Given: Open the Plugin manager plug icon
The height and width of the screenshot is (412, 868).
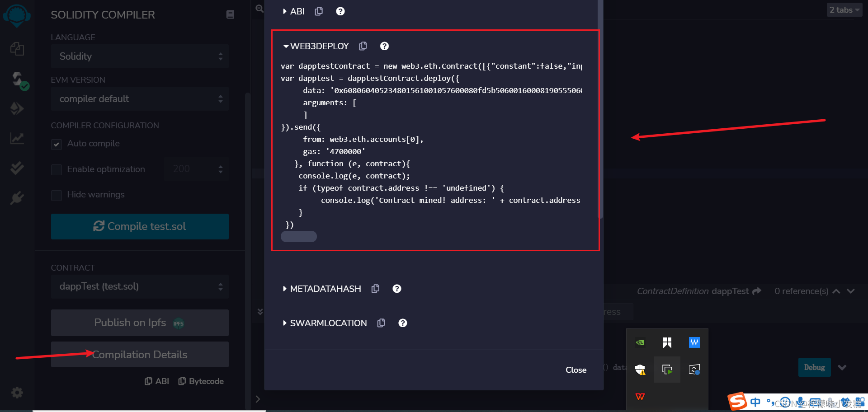Looking at the screenshot, I should (x=17, y=198).
